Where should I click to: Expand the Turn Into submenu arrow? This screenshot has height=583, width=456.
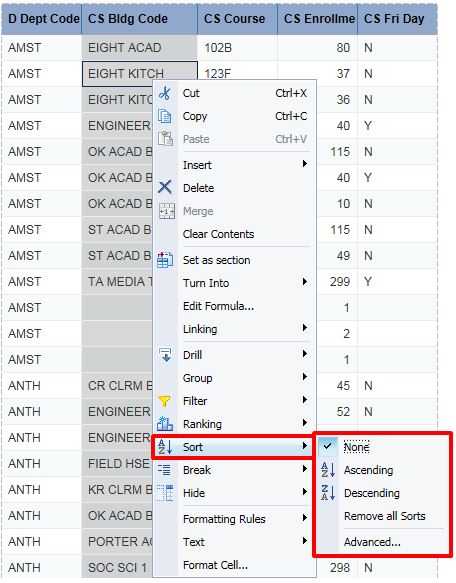[x=305, y=282]
